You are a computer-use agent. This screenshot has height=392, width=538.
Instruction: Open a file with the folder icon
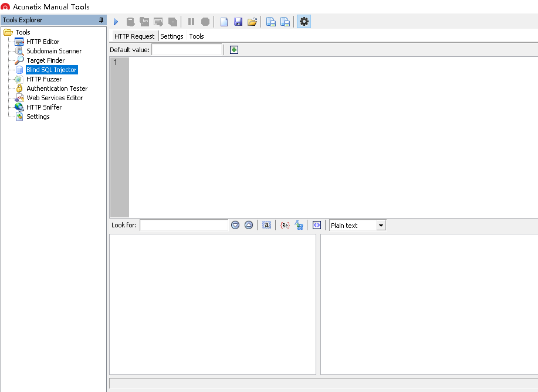click(x=252, y=22)
